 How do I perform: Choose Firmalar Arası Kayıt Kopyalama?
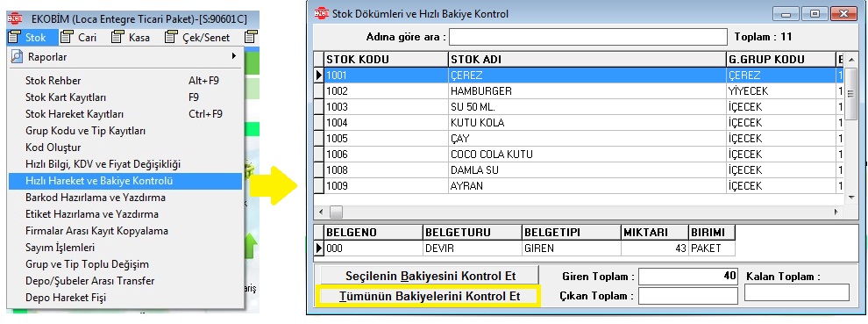pyautogui.click(x=125, y=231)
